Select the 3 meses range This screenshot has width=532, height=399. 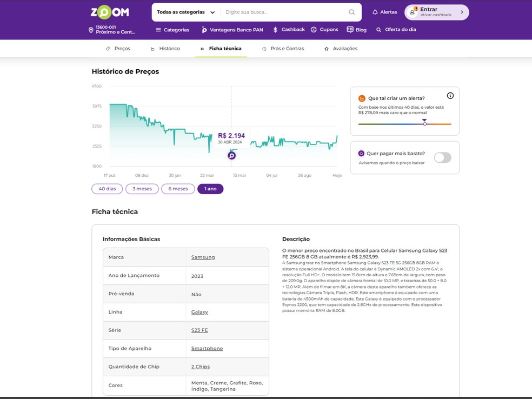(x=142, y=189)
